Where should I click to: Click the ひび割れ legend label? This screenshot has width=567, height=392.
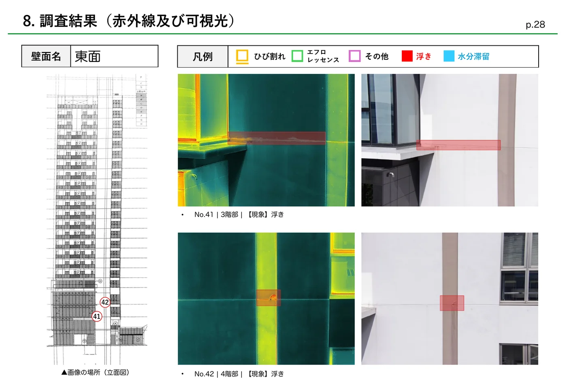point(270,56)
